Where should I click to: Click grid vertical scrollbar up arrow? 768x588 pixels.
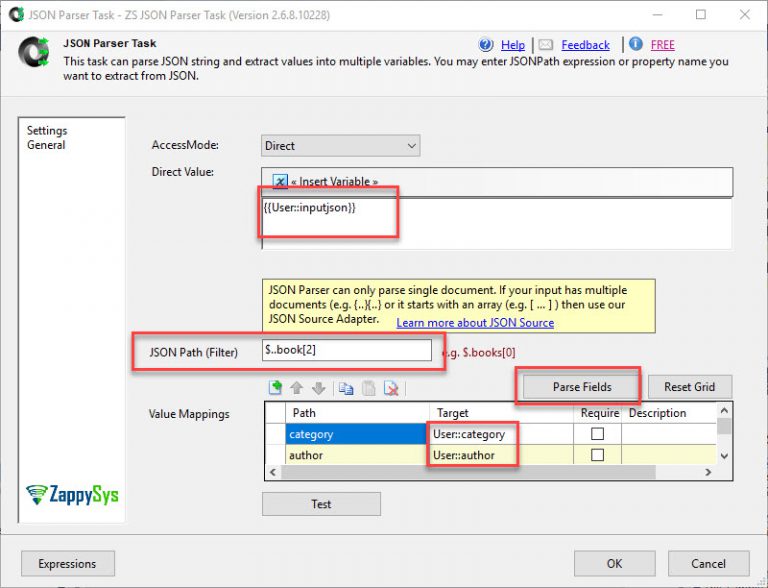(x=724, y=410)
